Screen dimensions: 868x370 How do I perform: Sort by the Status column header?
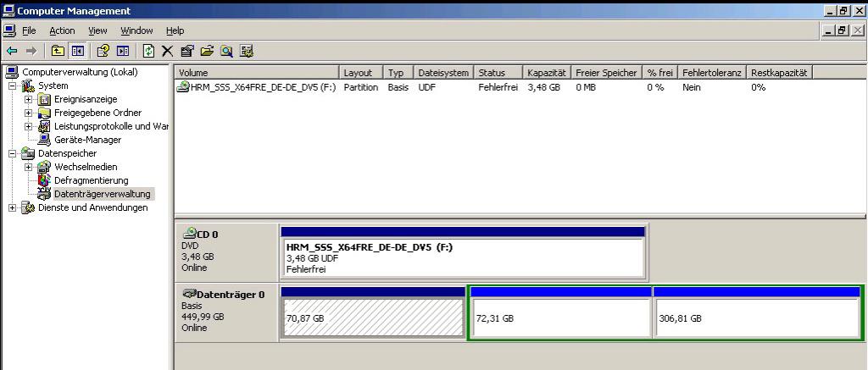tap(498, 73)
